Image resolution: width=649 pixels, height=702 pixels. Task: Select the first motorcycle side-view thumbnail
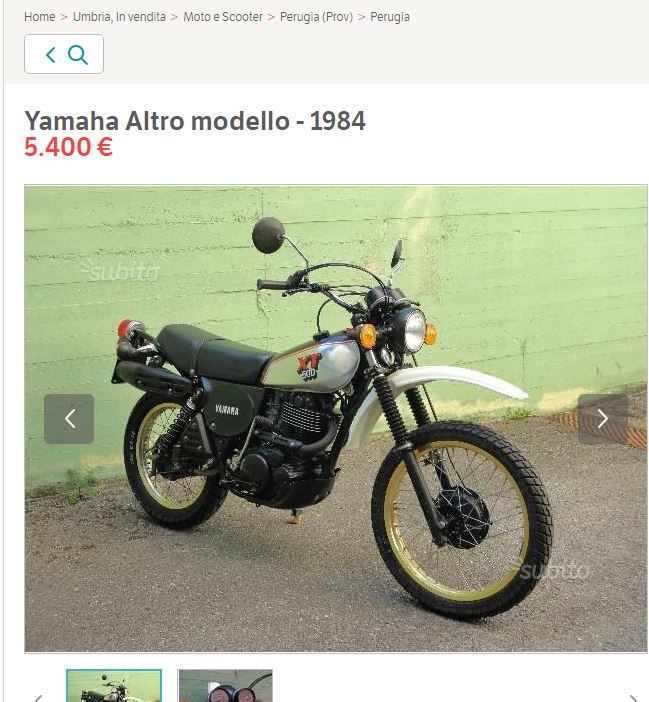[114, 685]
